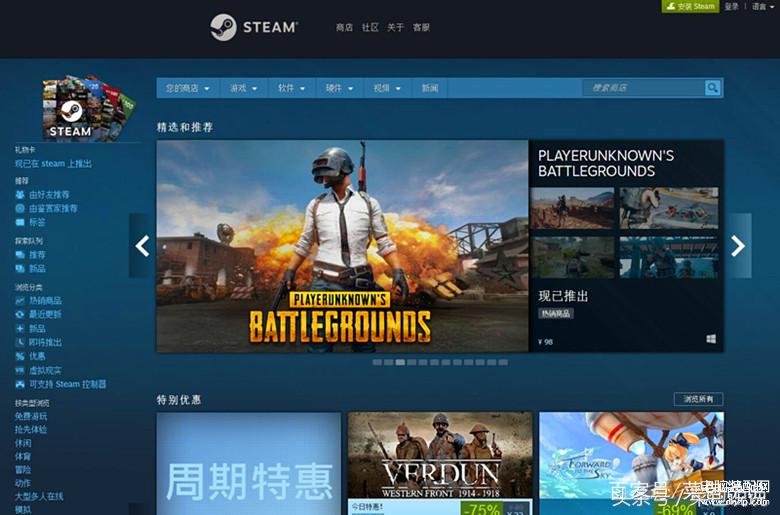This screenshot has width=780, height=515.
Task: Expand 硬件 dropdown menu
Action: click(339, 88)
